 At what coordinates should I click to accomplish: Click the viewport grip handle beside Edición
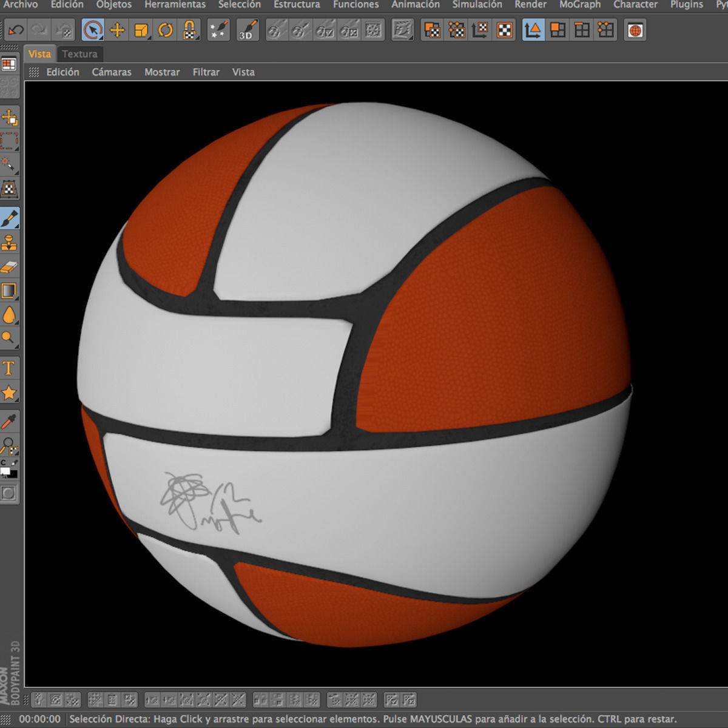(34, 72)
